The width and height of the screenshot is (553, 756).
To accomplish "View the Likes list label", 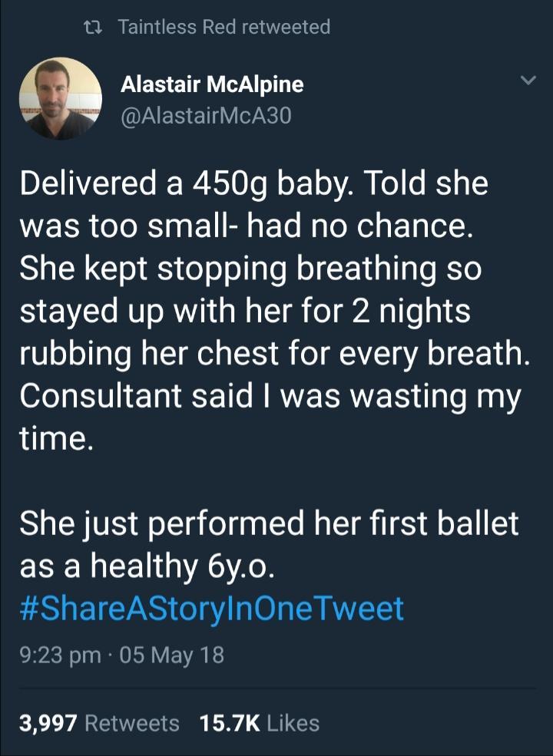I will 294,723.
